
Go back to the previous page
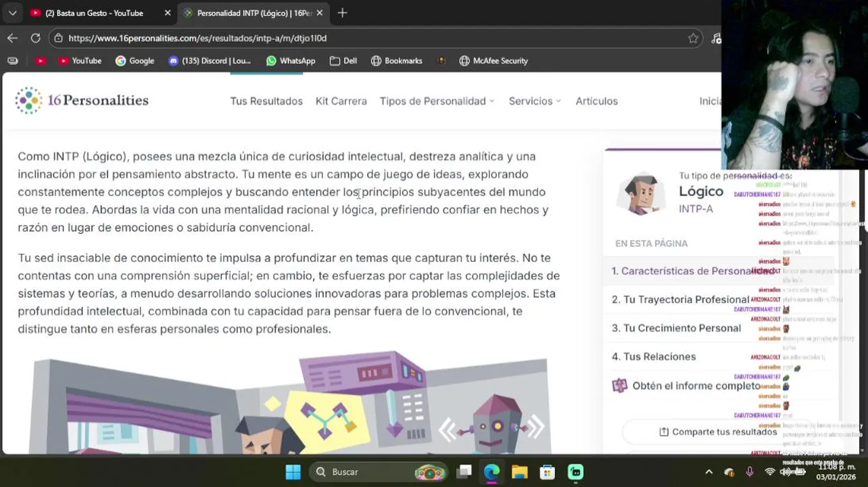click(x=12, y=38)
